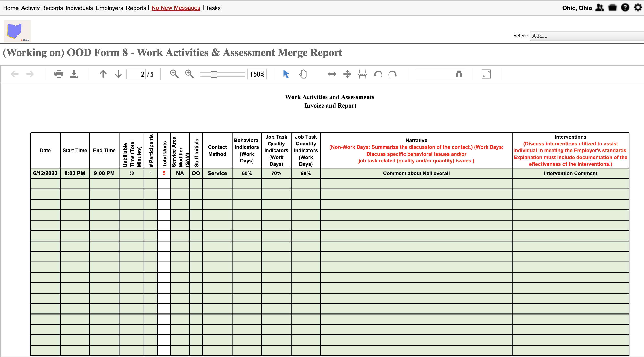Click the 8:00 PM start time cell
Image resolution: width=644 pixels, height=357 pixels.
point(75,173)
